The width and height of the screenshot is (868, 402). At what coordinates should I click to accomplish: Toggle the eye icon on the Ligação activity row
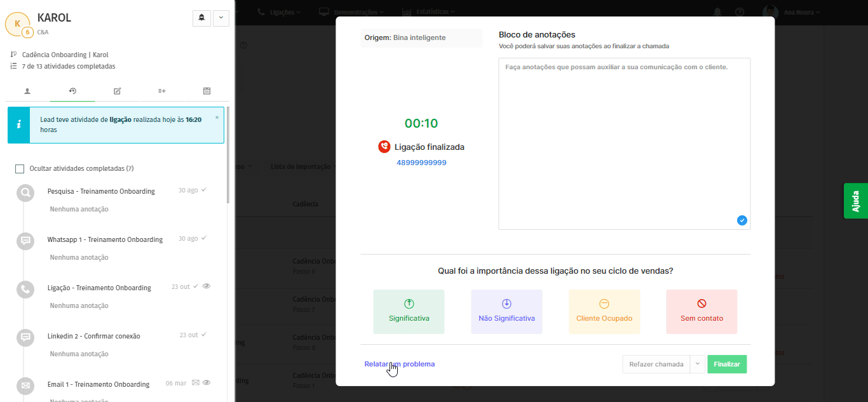207,286
